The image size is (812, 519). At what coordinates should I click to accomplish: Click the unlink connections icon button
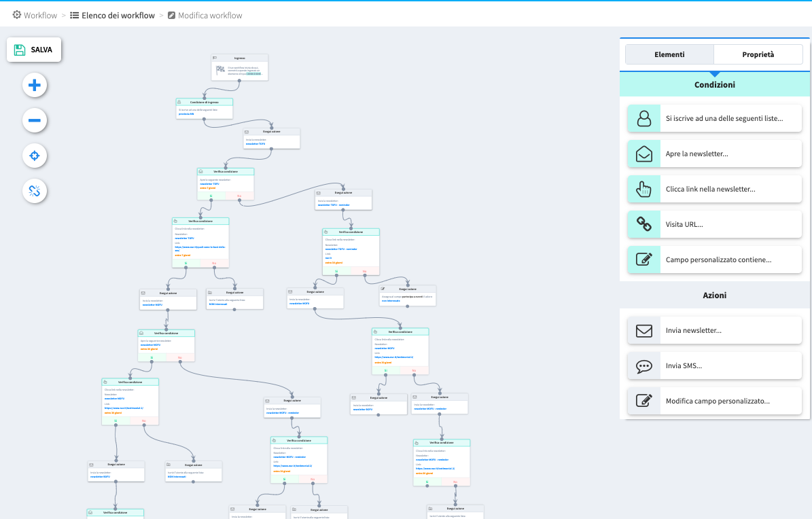35,192
